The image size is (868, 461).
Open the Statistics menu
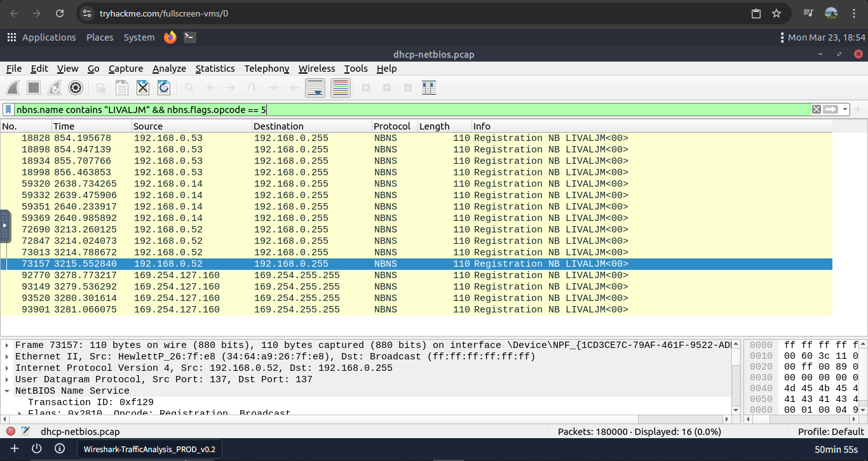215,69
